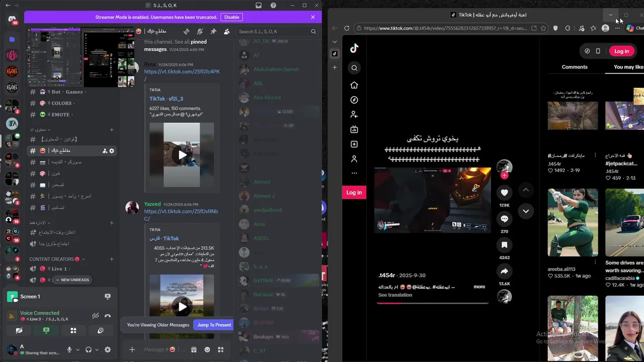644x362 pixels.
Task: Open TikTok search in sidebar
Action: [354, 68]
